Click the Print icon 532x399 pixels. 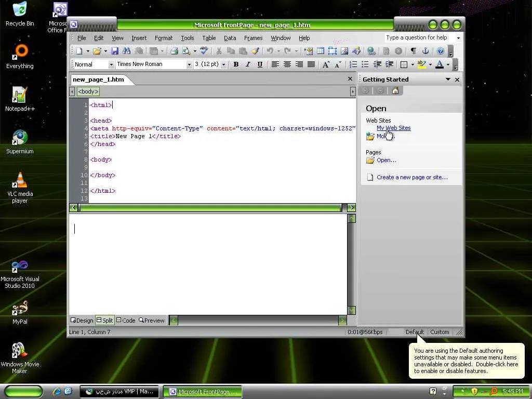(175, 51)
